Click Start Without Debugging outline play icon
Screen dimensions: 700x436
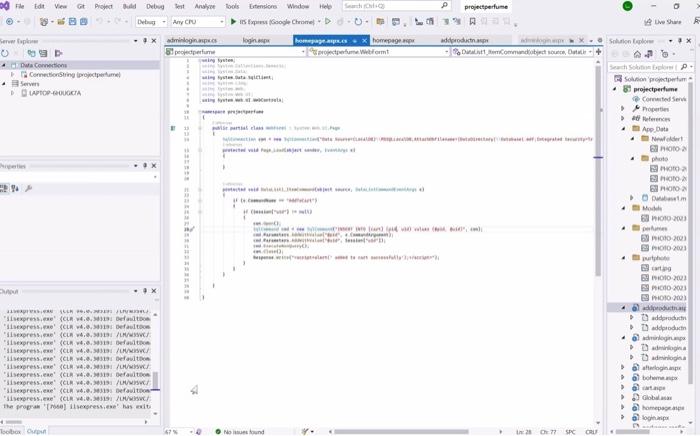tap(328, 21)
